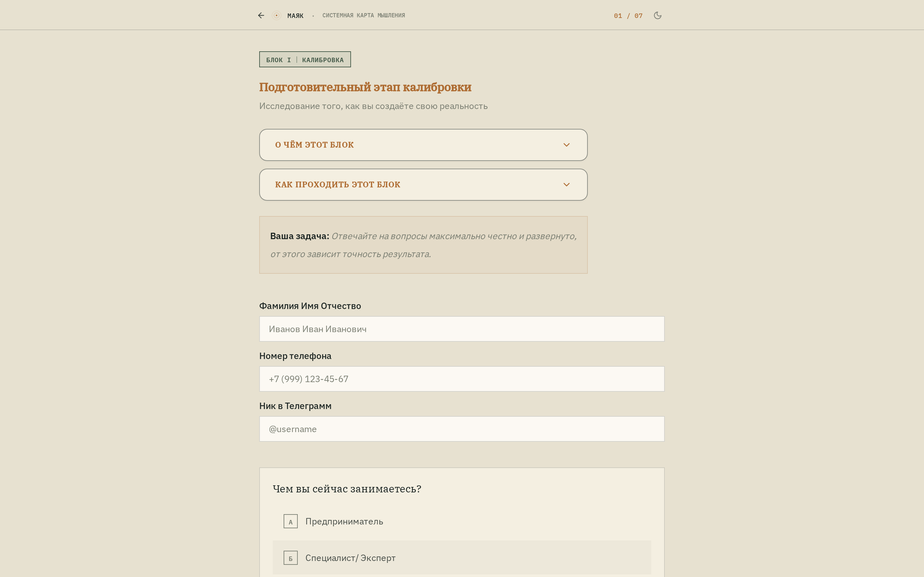Click the chevron on КАК ПРОХОДИТЬ ЭТОТ БЛОК
Viewport: 924px width, 577px height.
(x=566, y=184)
